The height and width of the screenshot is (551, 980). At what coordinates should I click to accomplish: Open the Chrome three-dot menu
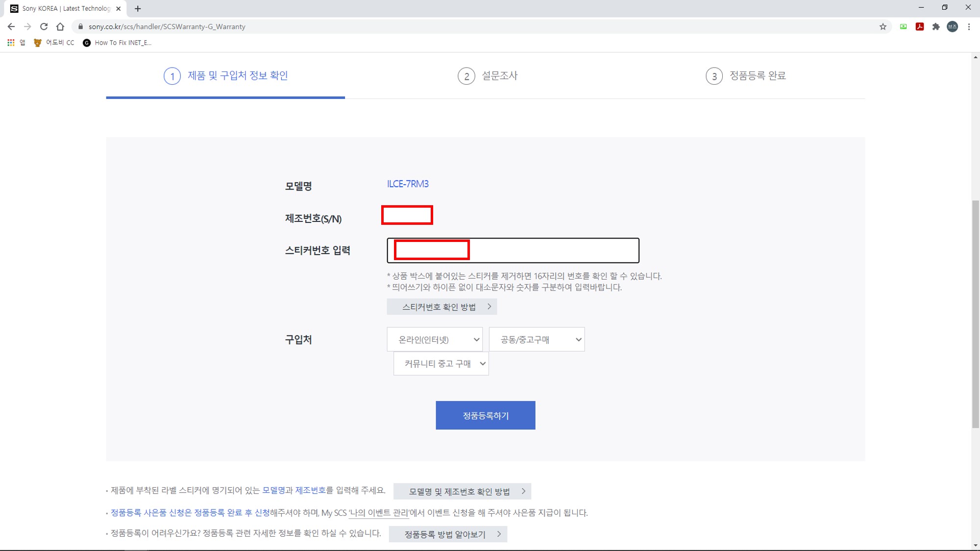969,26
